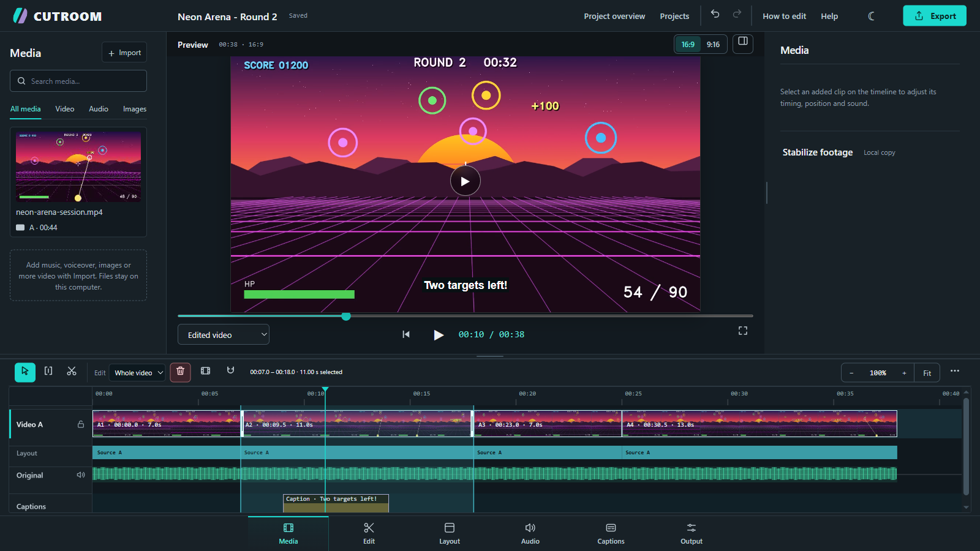Unlock the Video A track
Image resolution: width=980 pixels, height=551 pixels.
pos(81,424)
